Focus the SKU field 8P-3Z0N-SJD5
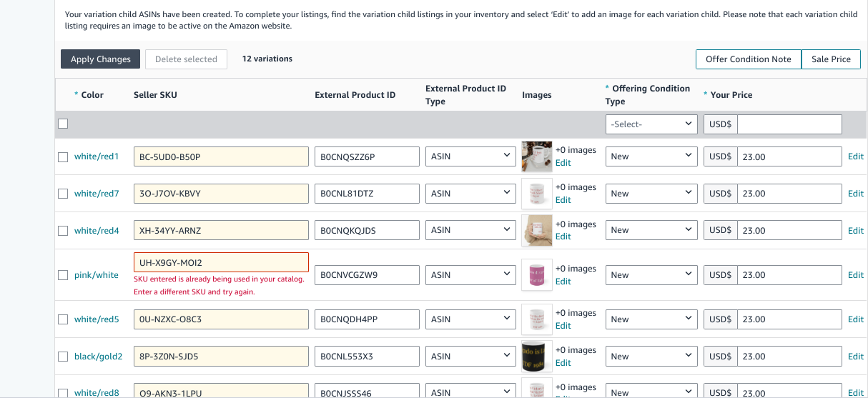 (x=221, y=357)
